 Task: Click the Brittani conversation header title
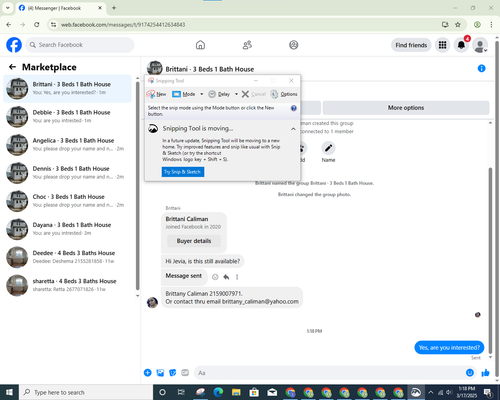click(x=210, y=69)
